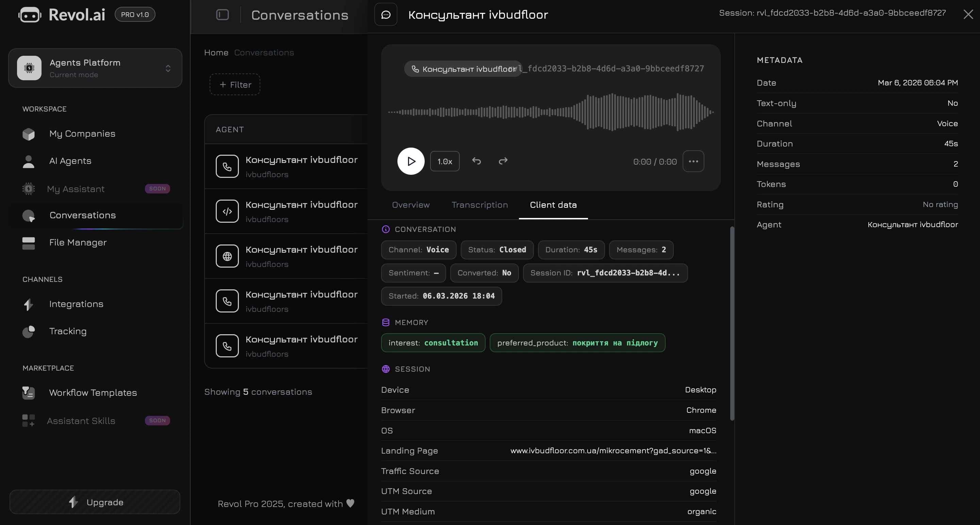Change the 1.0x playback speed
980x525 pixels.
click(x=445, y=161)
